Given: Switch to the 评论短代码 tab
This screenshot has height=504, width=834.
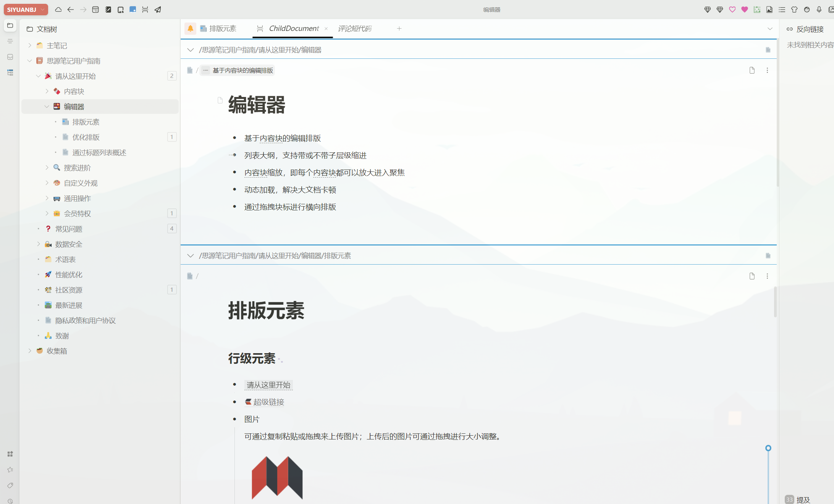Looking at the screenshot, I should (x=354, y=29).
